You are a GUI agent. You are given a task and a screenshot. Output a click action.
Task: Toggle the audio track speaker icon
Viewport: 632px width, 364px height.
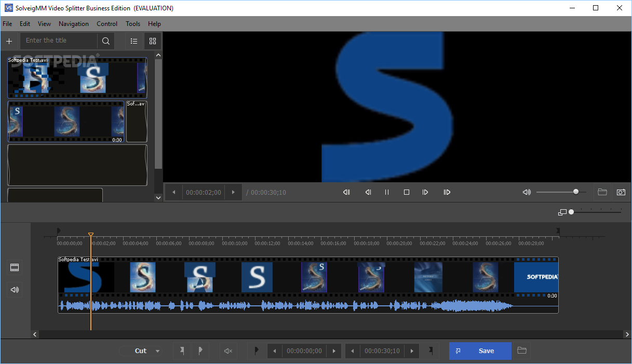coord(15,290)
